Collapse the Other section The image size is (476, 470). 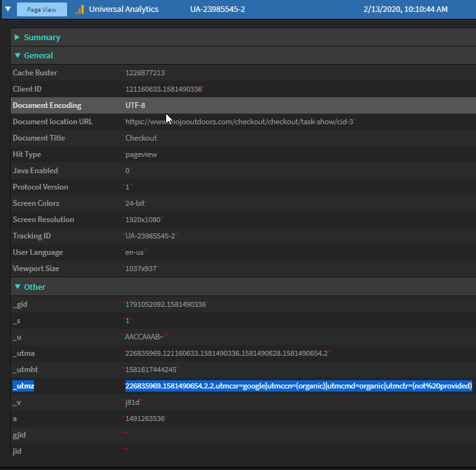tap(18, 287)
